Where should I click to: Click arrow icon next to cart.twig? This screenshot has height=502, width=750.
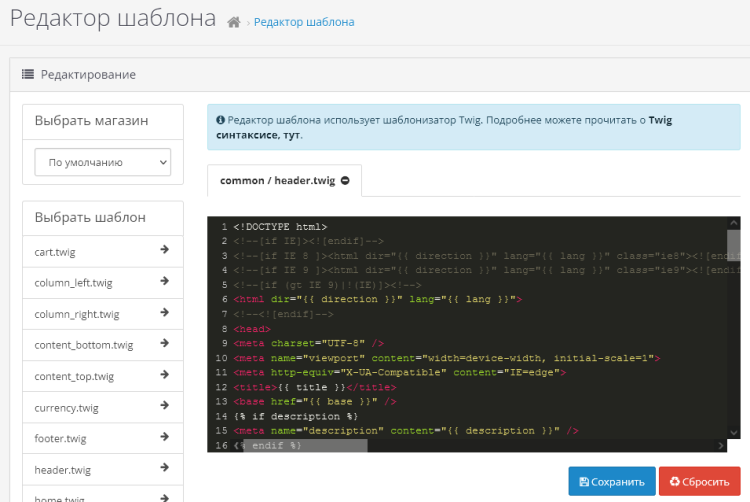[165, 251]
